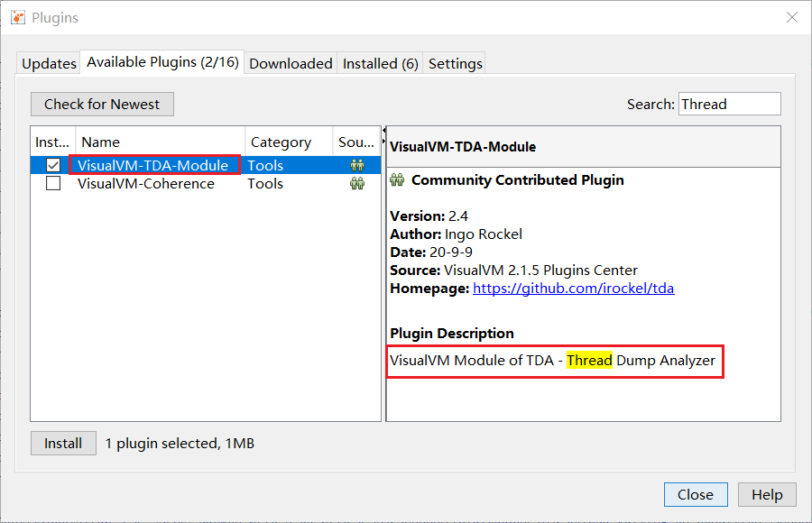812x523 pixels.
Task: Click the Inst... column header
Action: [x=53, y=142]
